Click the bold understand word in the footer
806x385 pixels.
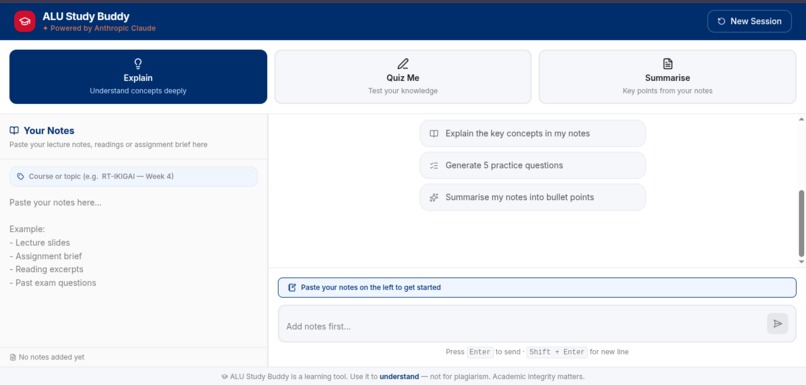[399, 377]
